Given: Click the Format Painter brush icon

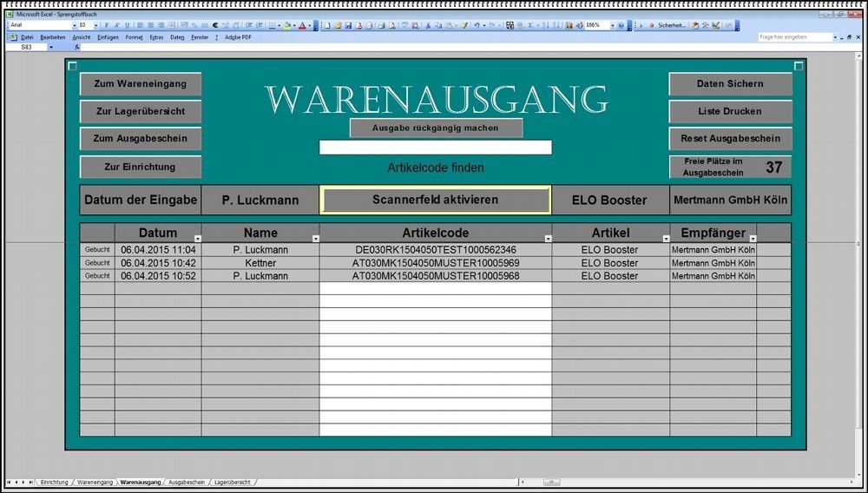Looking at the screenshot, I should [464, 26].
